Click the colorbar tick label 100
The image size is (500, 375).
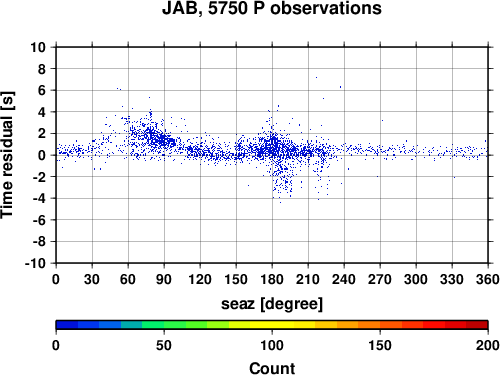272,345
